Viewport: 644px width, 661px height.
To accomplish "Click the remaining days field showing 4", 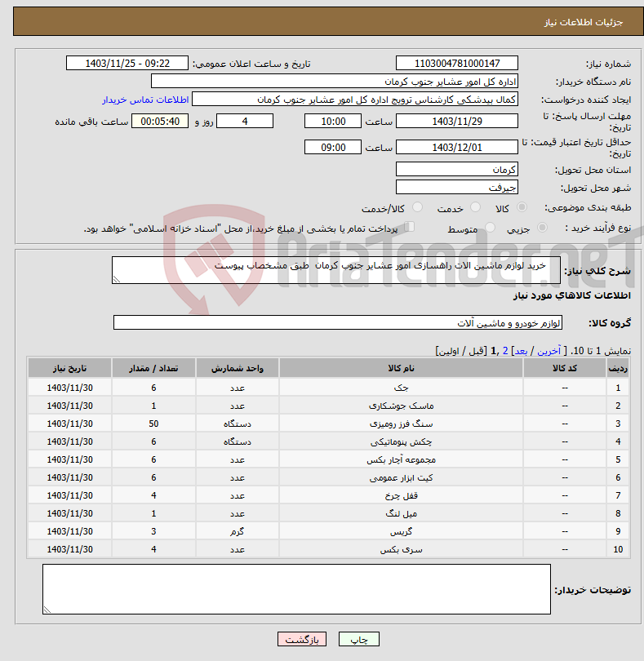I will [245, 121].
